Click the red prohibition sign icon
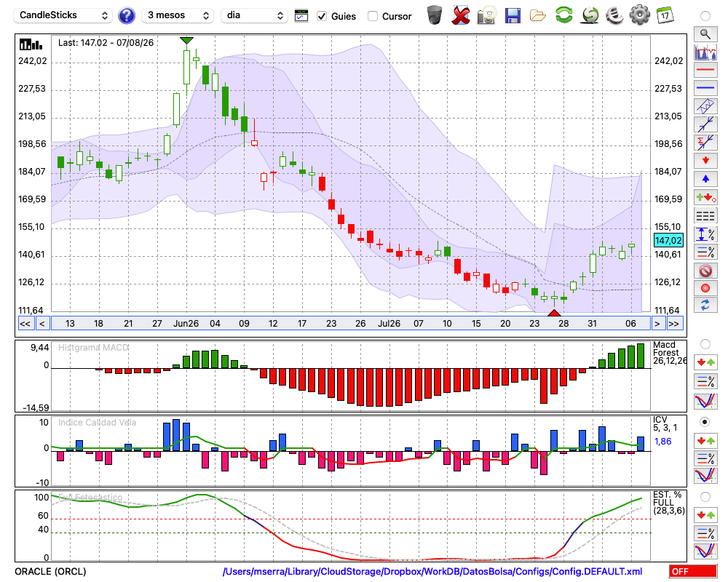 (705, 270)
